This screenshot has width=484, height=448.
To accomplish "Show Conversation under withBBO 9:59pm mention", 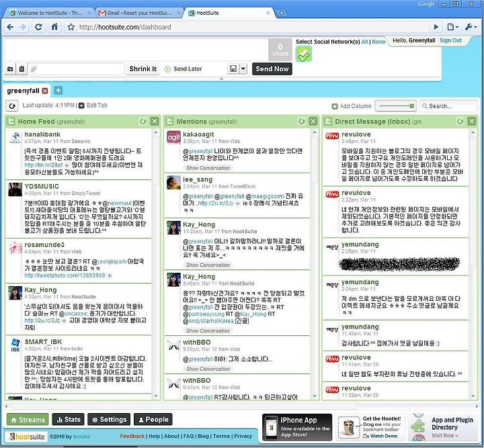I will 208,369.
